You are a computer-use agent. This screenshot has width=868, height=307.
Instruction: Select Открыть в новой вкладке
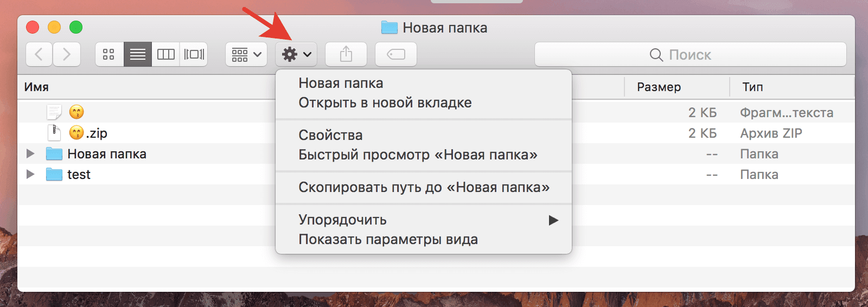385,103
